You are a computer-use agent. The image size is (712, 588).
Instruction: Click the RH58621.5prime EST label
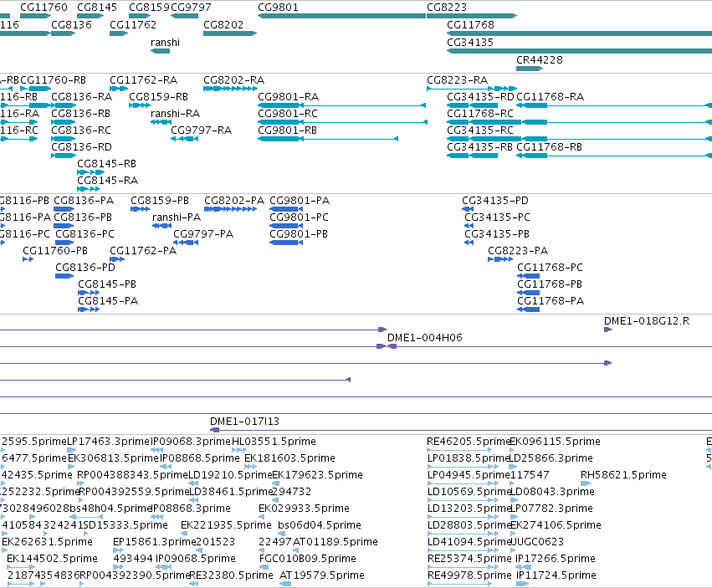[623, 475]
